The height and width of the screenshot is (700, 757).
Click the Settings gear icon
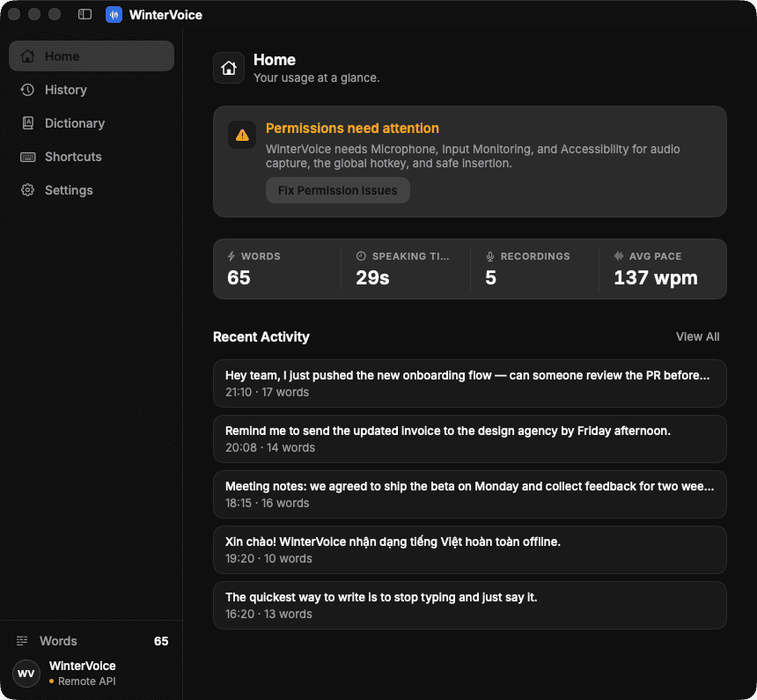(27, 190)
